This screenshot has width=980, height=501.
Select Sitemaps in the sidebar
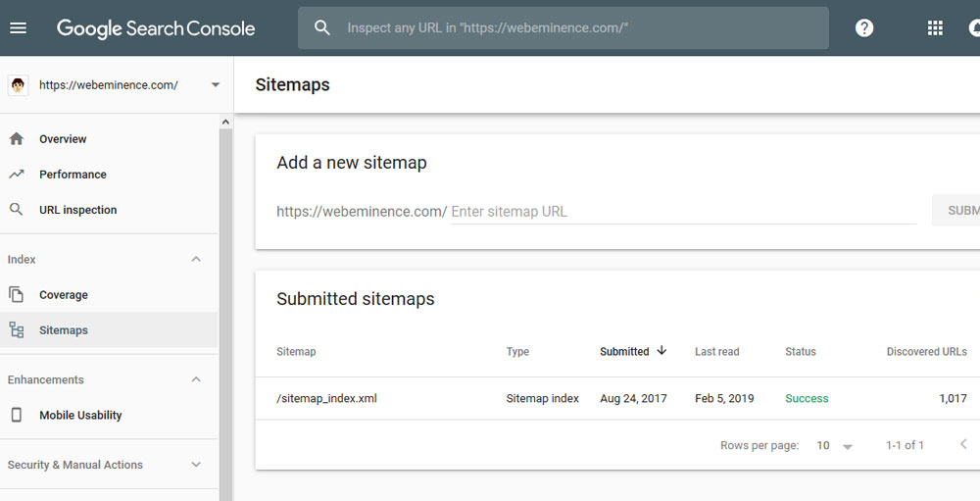tap(63, 330)
